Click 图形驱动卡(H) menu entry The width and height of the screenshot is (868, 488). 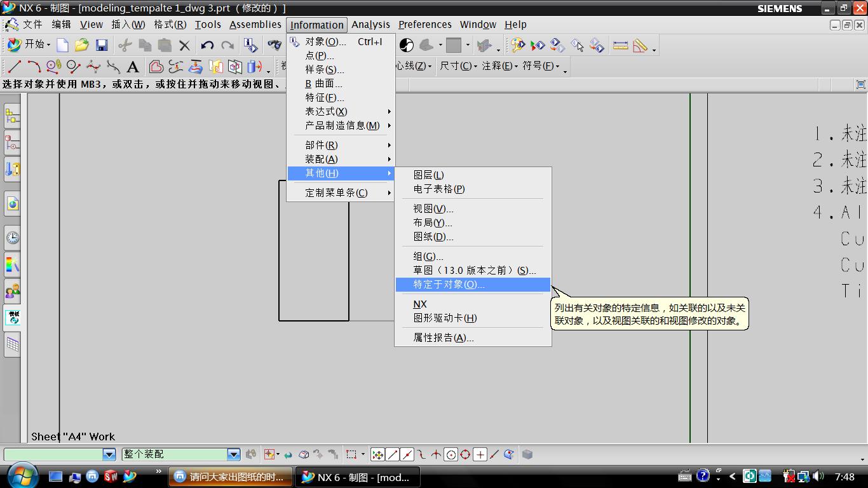tap(473, 318)
